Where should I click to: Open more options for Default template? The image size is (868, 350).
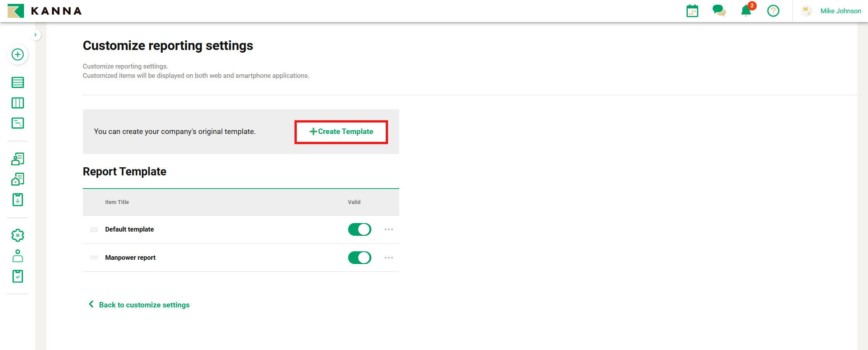click(388, 230)
